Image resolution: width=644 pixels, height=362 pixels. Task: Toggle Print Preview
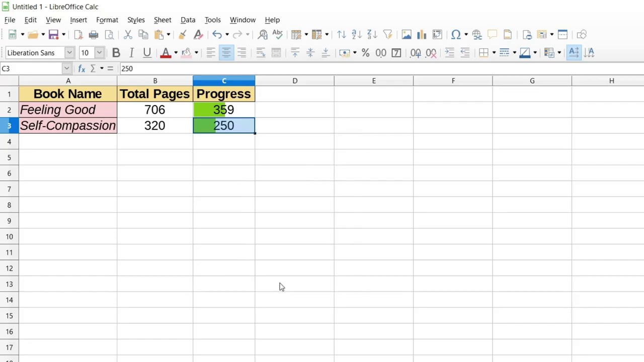click(x=109, y=35)
